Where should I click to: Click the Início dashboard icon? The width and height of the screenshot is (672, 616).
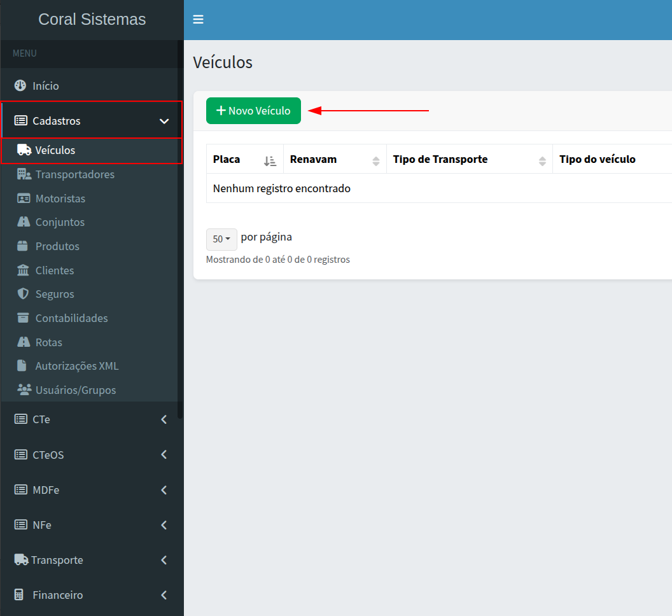pos(20,86)
